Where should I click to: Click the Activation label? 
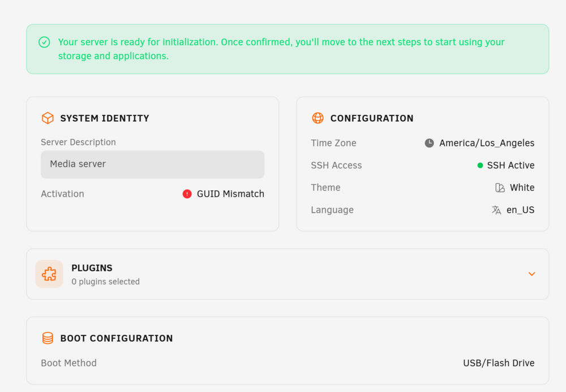62,194
